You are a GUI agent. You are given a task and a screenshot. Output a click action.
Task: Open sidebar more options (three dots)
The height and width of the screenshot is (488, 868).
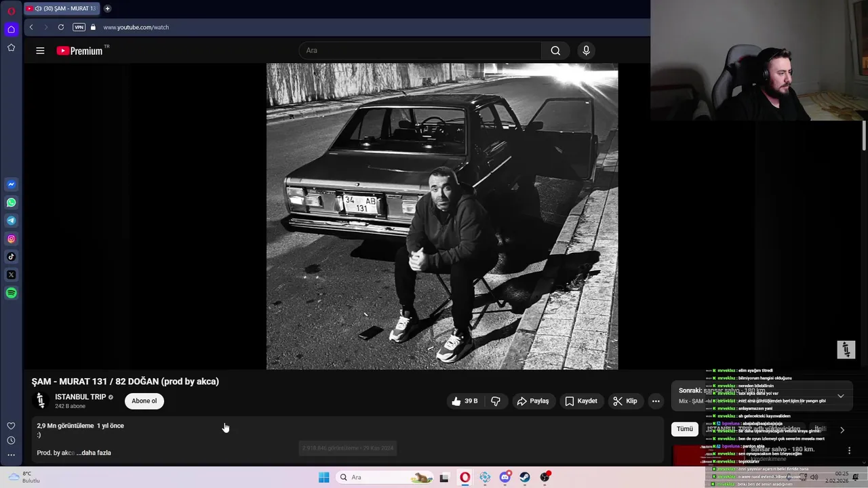point(11,455)
